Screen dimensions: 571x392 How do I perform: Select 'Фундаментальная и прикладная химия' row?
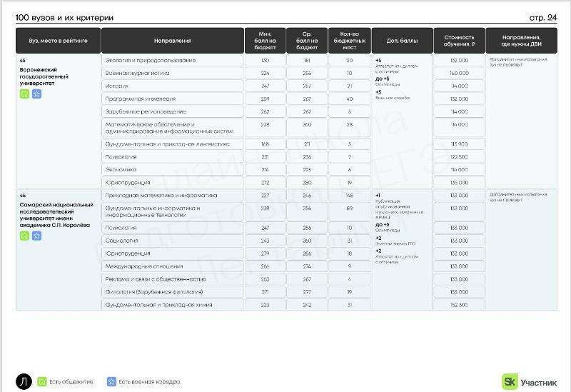(172, 305)
